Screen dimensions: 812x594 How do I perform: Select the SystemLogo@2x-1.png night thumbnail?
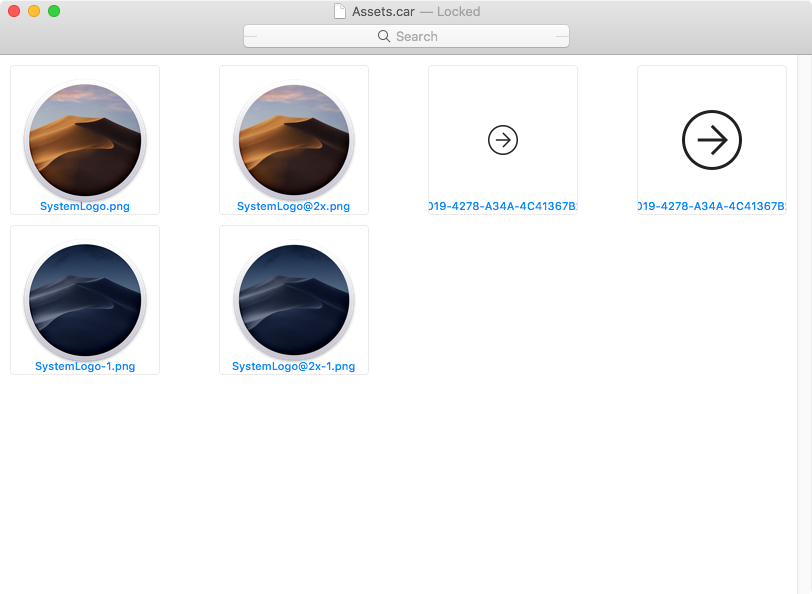click(x=294, y=300)
